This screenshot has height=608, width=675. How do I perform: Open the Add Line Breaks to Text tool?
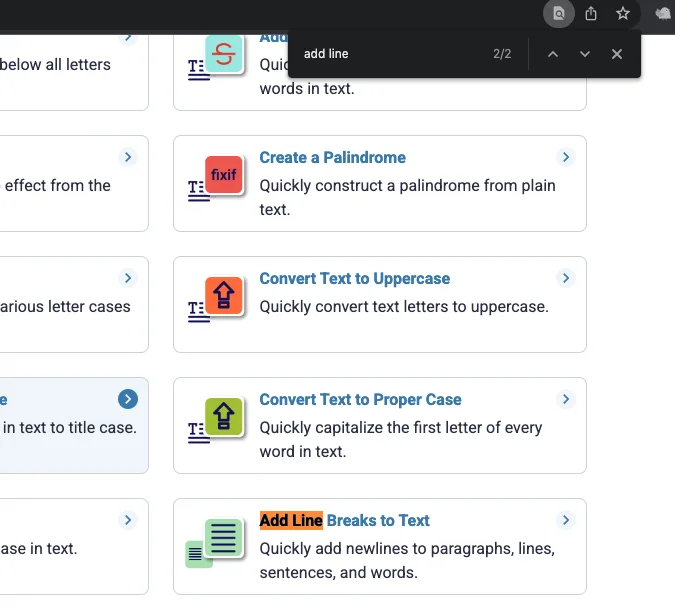344,521
